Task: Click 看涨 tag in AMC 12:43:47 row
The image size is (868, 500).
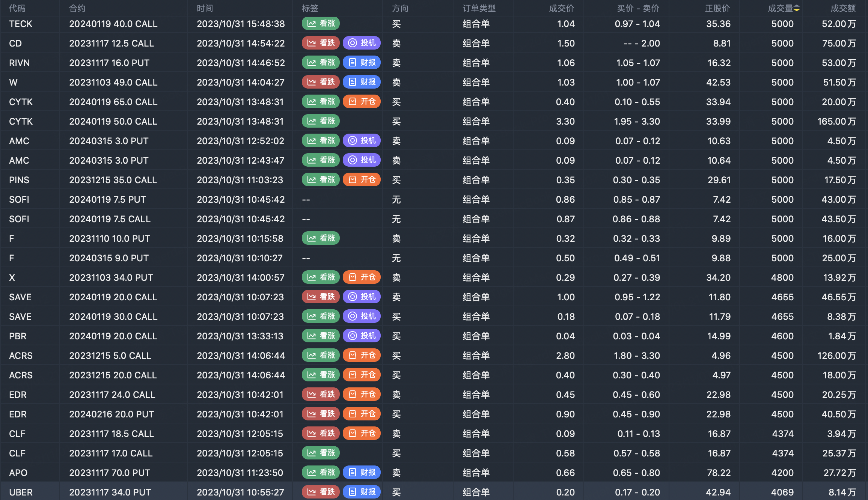Action: click(x=321, y=160)
